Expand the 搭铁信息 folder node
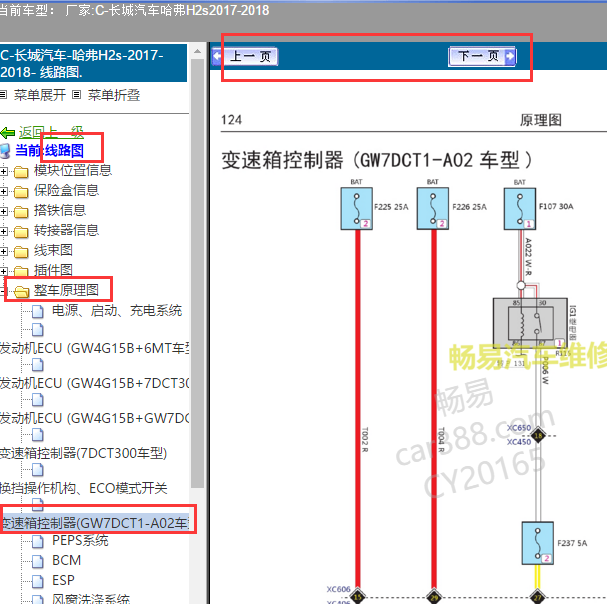Screen dimensions: 607x604 [3, 211]
